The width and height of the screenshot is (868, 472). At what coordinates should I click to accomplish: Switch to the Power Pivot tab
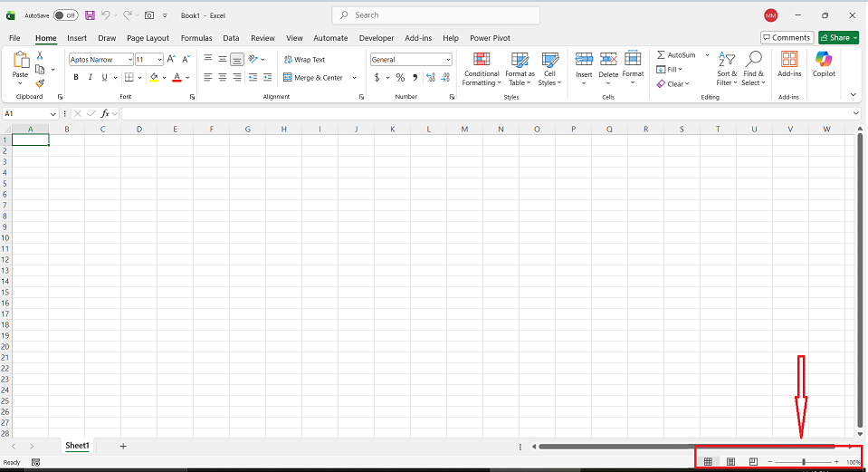[x=490, y=38]
